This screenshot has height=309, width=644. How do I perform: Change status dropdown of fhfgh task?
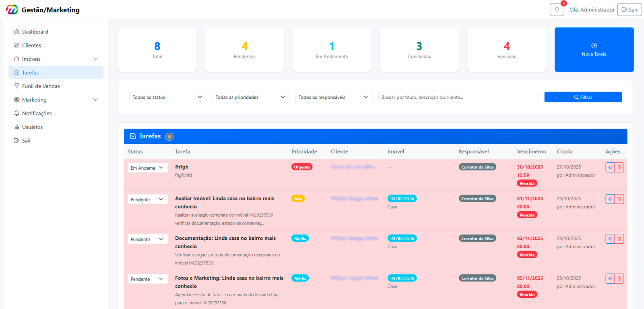tap(147, 168)
